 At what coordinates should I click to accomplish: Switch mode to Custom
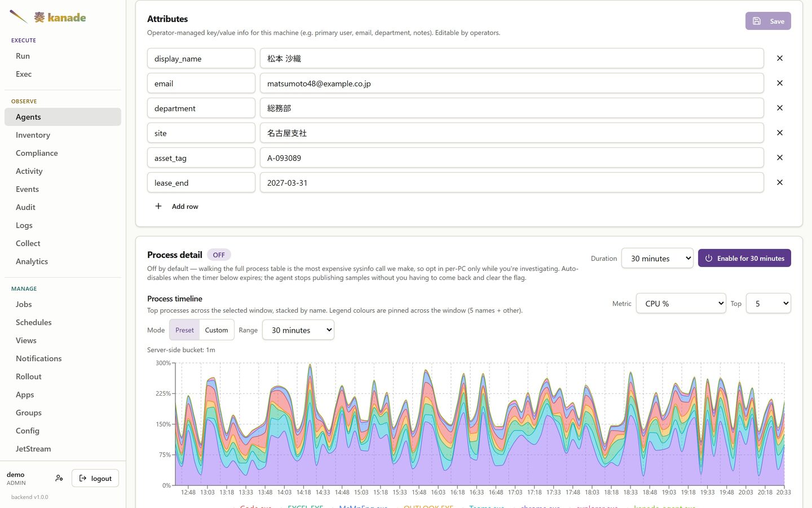217,330
